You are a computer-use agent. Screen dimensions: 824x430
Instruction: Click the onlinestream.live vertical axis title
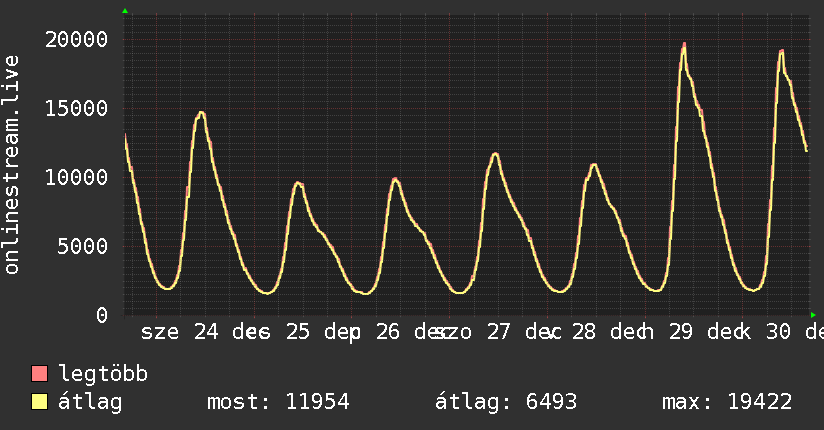point(12,165)
